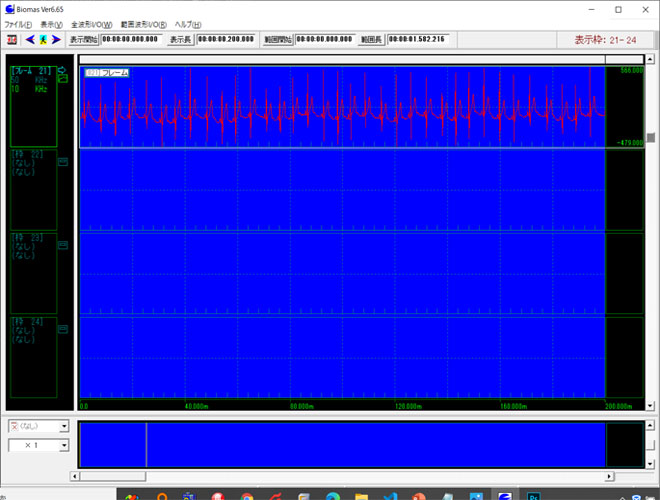Viewport: 660px width, 500px height.
Task: Click the yellow running-figure toolbar icon
Action: tap(43, 40)
